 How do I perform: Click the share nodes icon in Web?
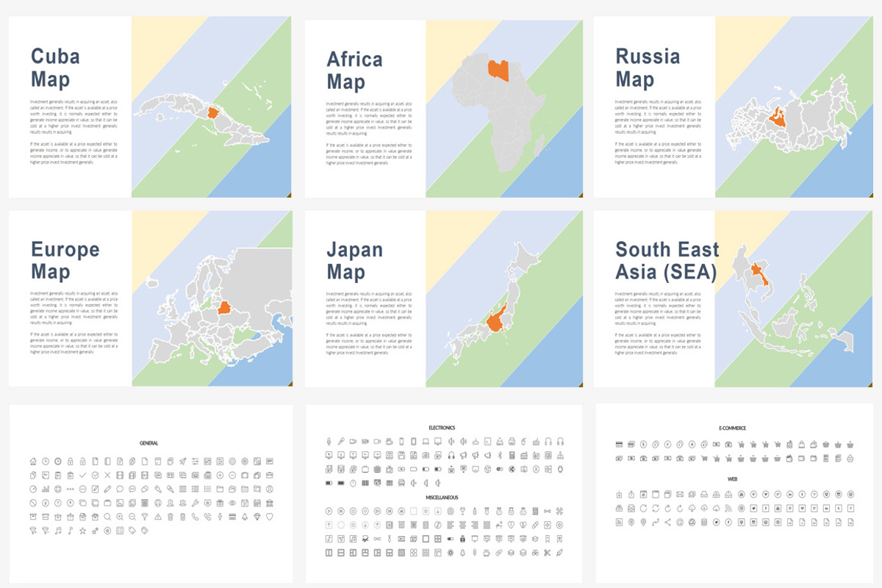click(668, 522)
